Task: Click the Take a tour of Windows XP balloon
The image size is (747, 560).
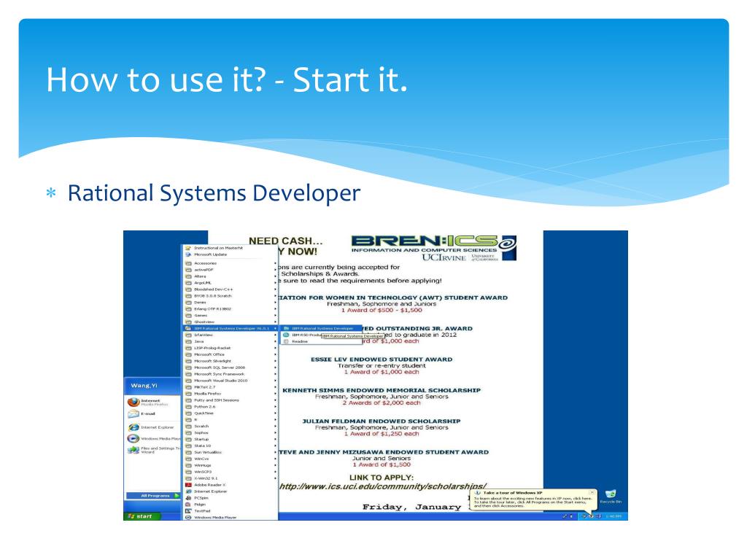Action: pyautogui.click(x=533, y=499)
